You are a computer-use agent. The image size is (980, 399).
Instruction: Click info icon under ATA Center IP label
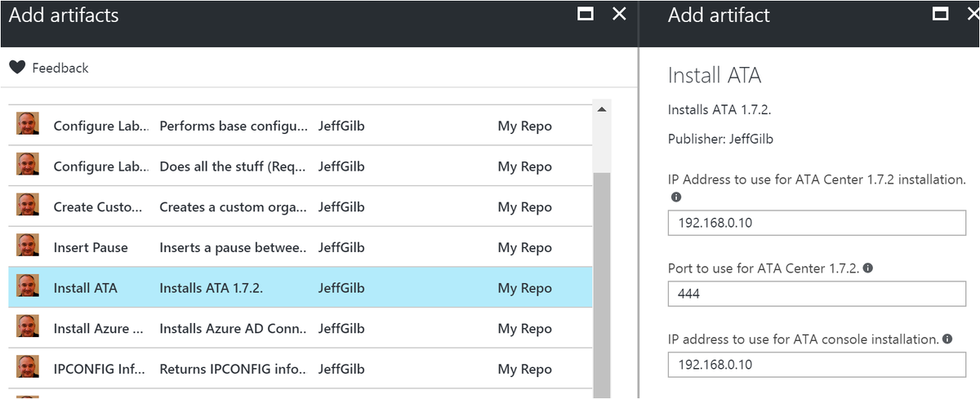click(676, 197)
